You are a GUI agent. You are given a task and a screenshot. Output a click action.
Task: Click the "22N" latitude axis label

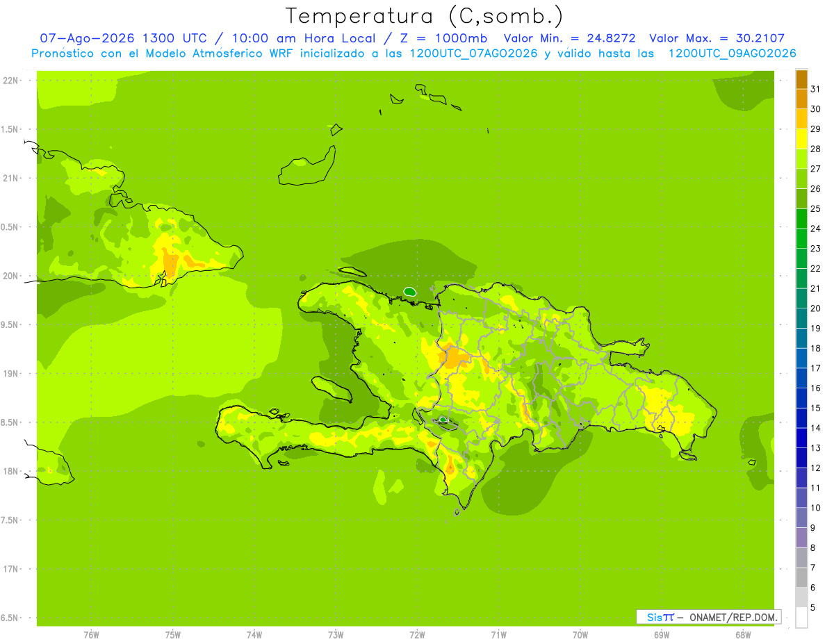[10, 81]
